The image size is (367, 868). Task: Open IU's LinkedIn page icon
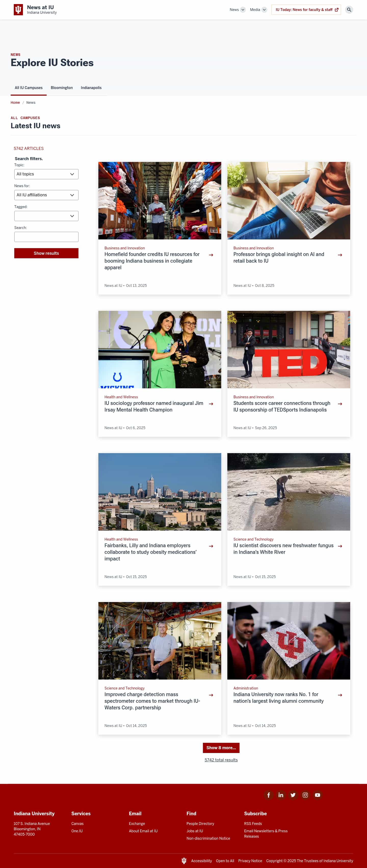coord(280,795)
